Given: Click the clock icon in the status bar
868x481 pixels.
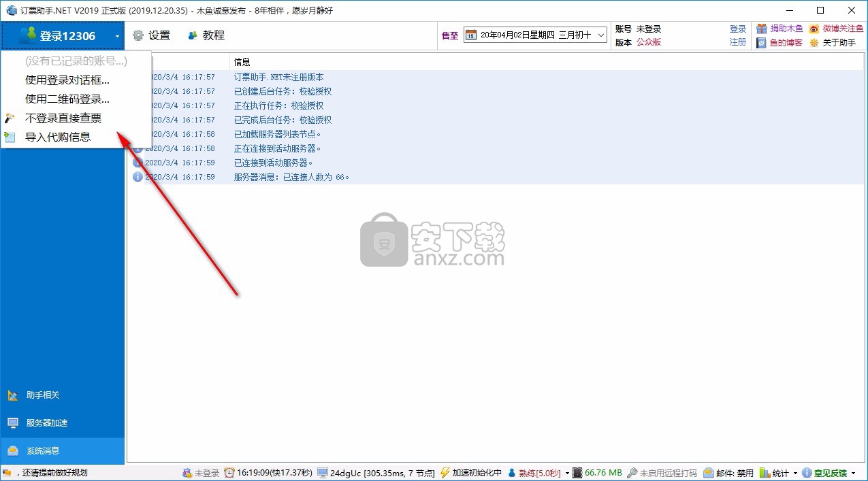Looking at the screenshot, I should [229, 473].
